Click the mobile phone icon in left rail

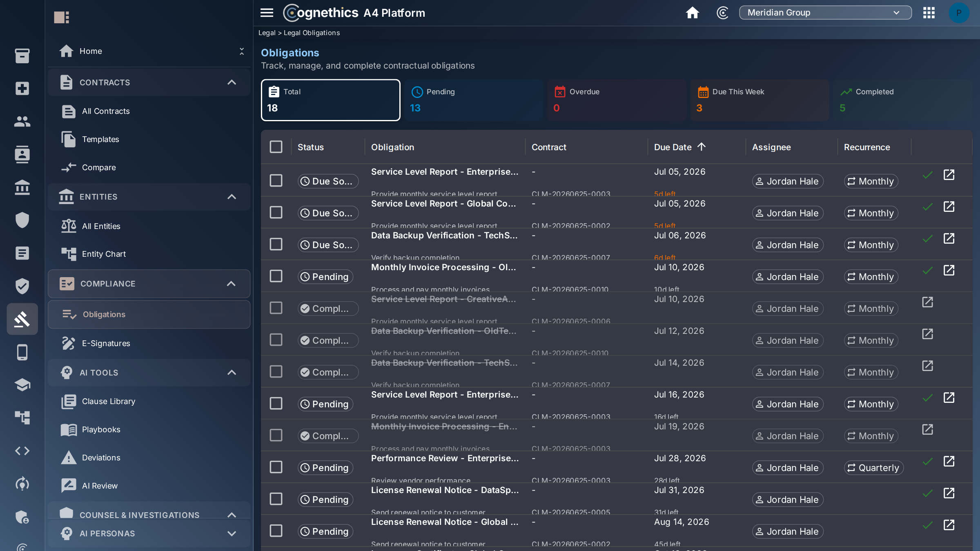22,352
